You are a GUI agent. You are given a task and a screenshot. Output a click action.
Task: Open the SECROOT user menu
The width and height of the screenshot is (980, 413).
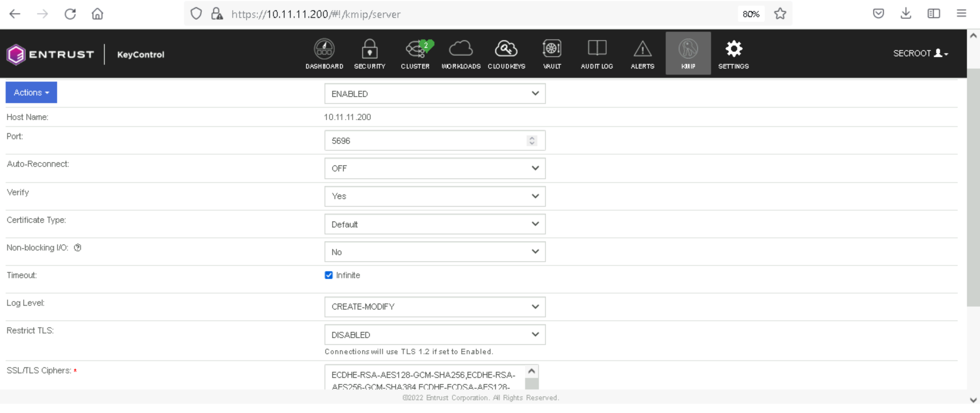pos(921,53)
